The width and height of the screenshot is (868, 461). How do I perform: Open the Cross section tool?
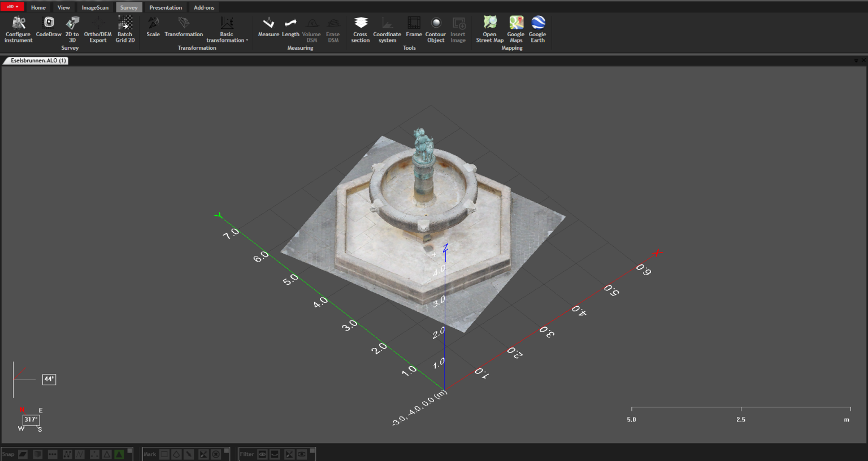click(x=361, y=28)
